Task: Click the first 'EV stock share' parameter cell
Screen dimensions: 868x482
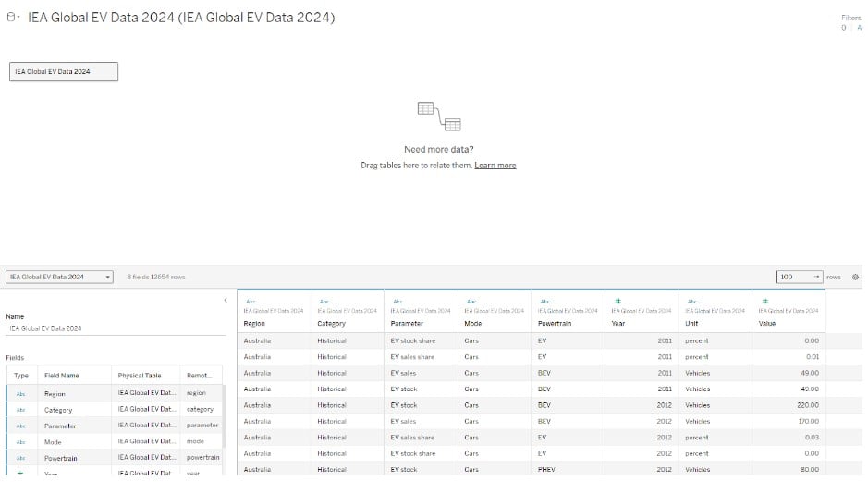Action: (421, 340)
